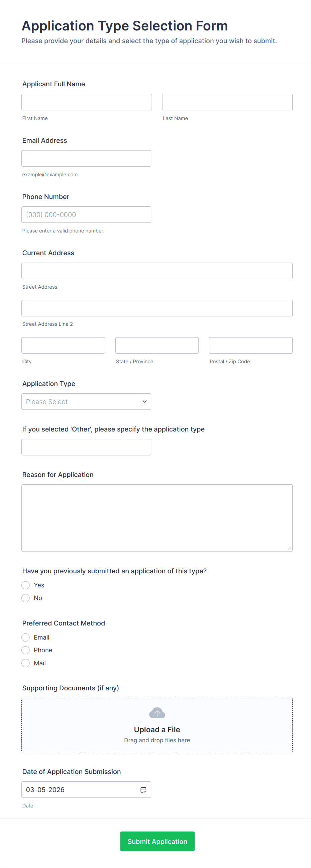This screenshot has height=868, width=311.
Task: Click the calendar icon in date field
Action: coord(143,789)
